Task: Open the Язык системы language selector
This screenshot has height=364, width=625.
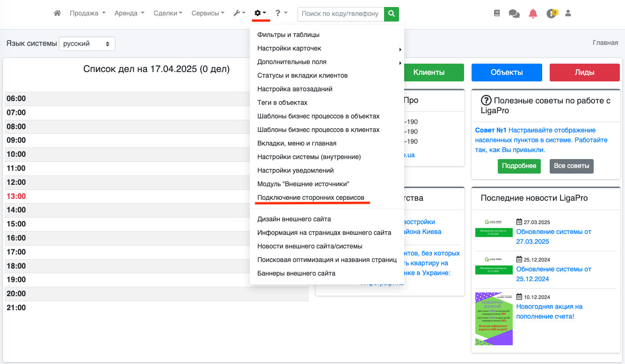Action: point(87,44)
